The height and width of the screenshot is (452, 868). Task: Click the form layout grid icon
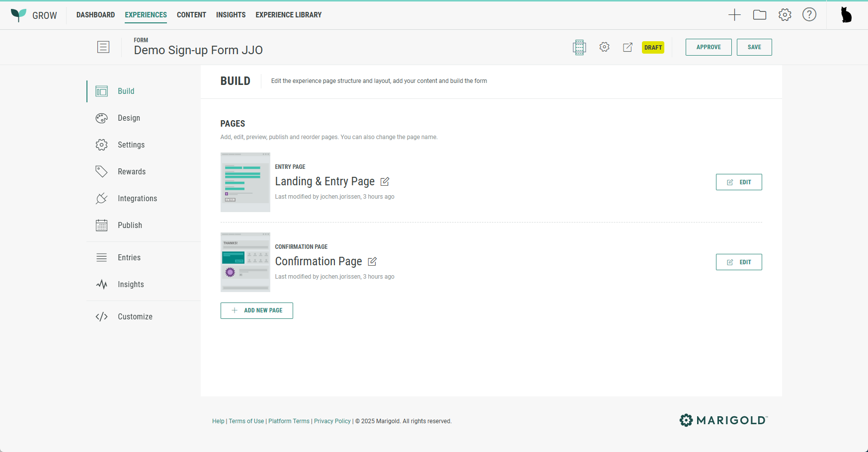579,47
